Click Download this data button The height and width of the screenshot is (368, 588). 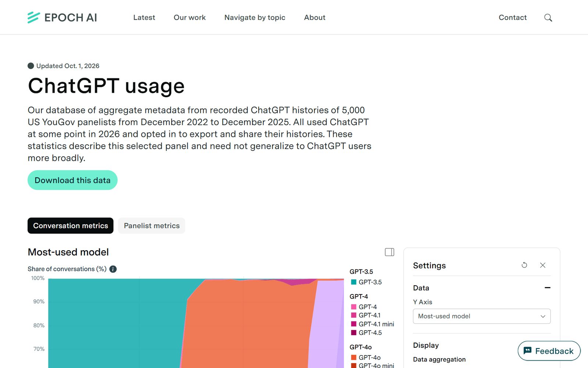72,180
